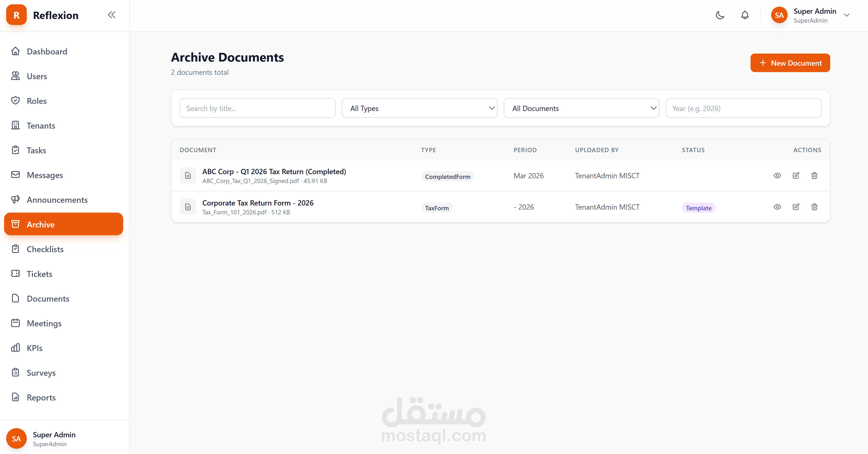Screen dimensions: 868x454
Task: View the ABC Corp Q1 2026 document via eye icon
Action: tap(777, 176)
